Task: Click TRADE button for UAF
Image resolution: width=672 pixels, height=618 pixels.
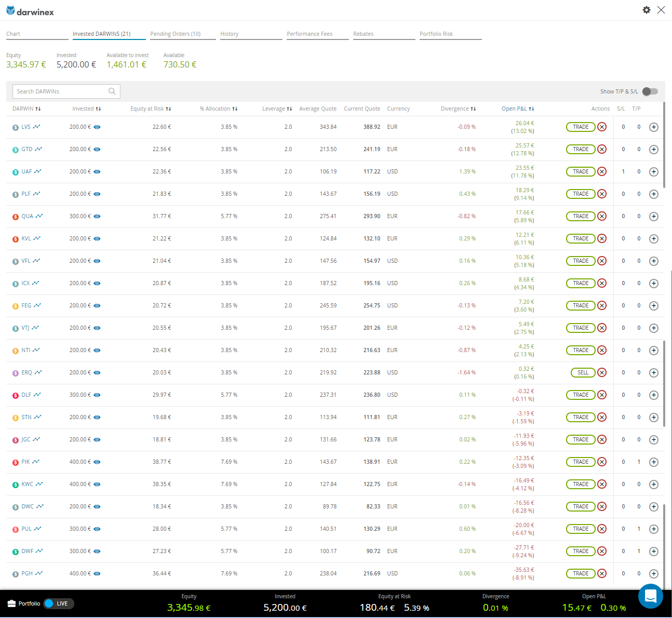Action: (581, 171)
